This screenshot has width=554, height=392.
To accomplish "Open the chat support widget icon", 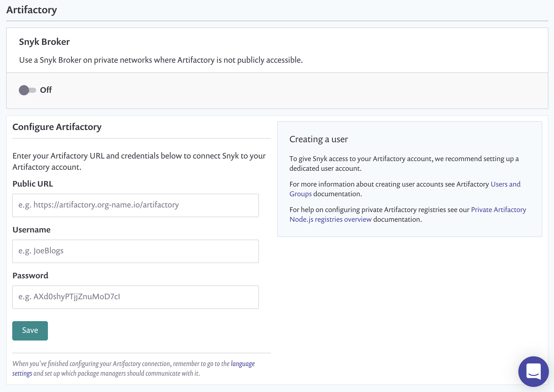I will coord(533,371).
